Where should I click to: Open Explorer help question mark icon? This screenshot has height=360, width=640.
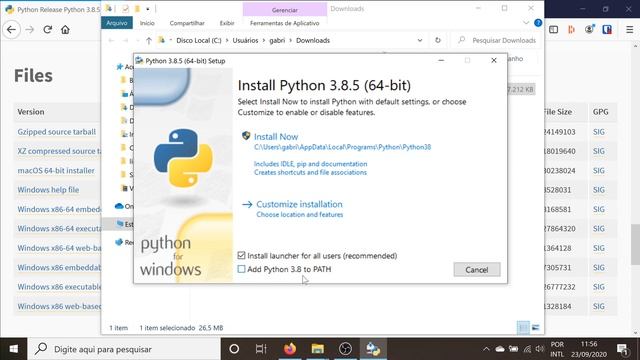point(538,23)
